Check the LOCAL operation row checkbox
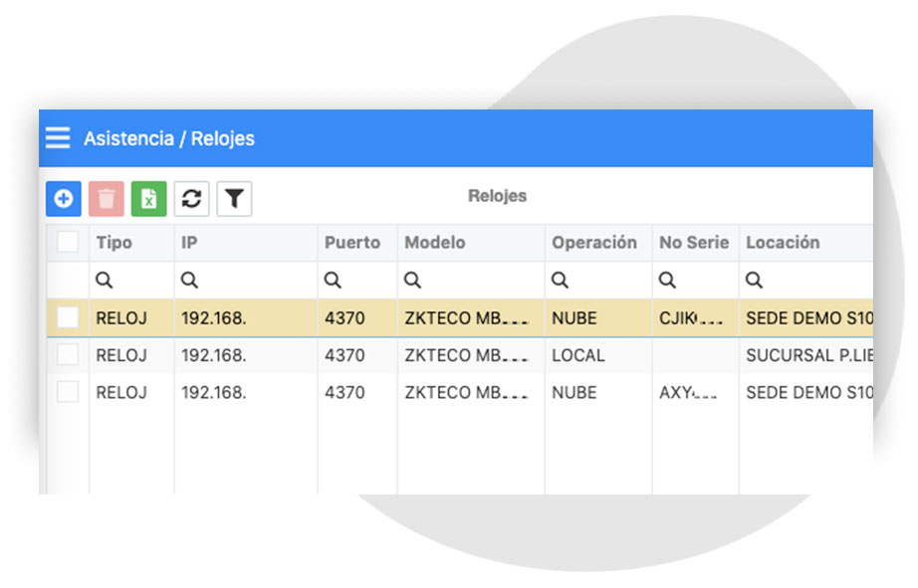The height and width of the screenshot is (588, 918). click(x=68, y=354)
